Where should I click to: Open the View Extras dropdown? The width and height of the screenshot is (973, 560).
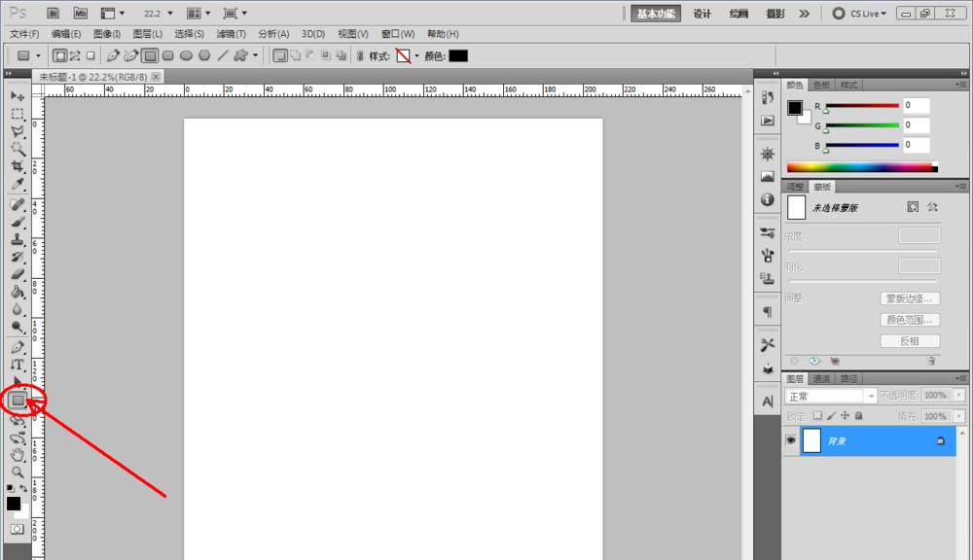pyautogui.click(x=112, y=13)
